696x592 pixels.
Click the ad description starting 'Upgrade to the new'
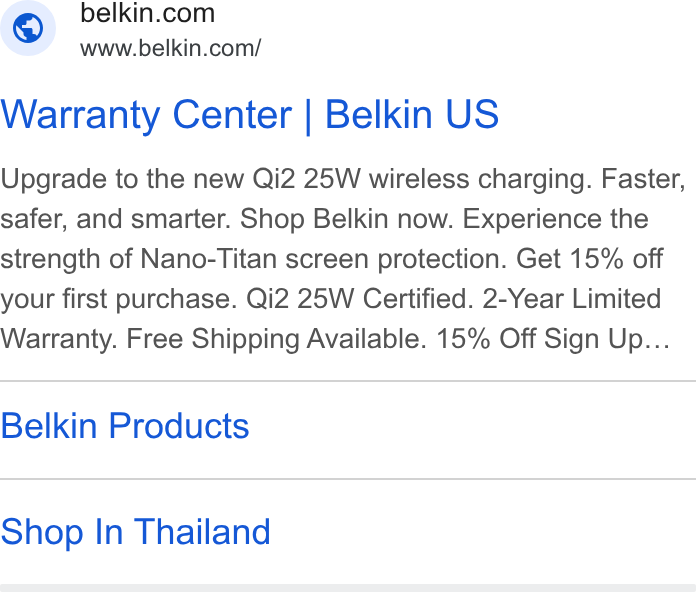pyautogui.click(x=343, y=259)
